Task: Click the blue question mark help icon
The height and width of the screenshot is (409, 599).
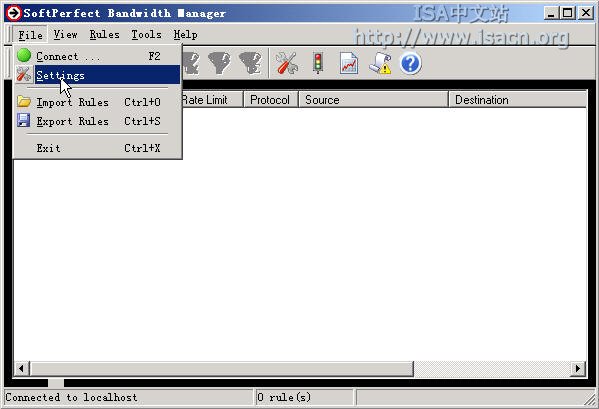Action: coord(411,63)
